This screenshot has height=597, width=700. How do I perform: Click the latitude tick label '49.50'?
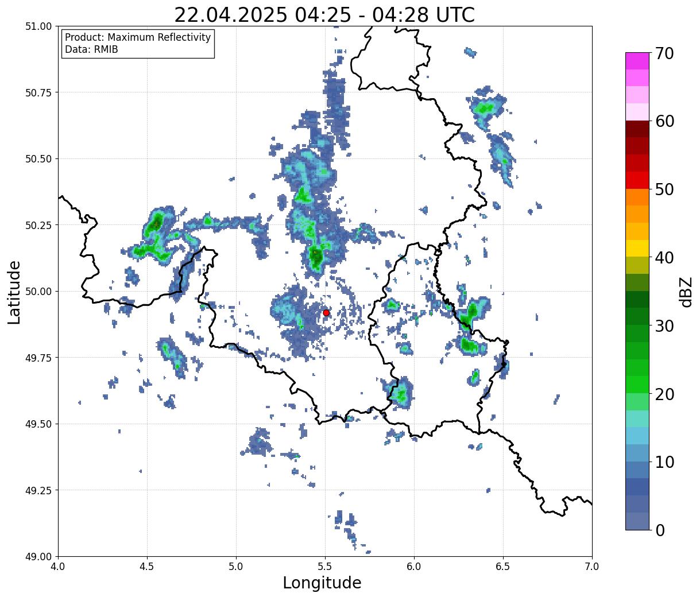38,424
